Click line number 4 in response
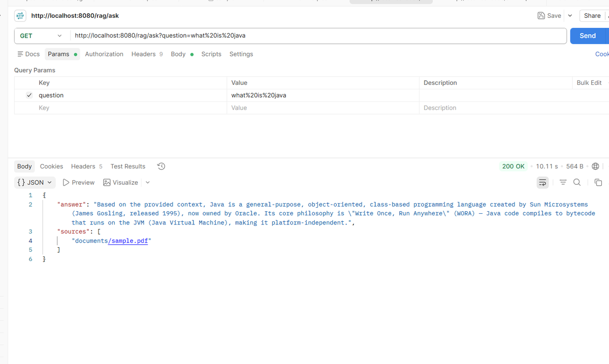Viewport: 609px width, 364px height. [30, 241]
